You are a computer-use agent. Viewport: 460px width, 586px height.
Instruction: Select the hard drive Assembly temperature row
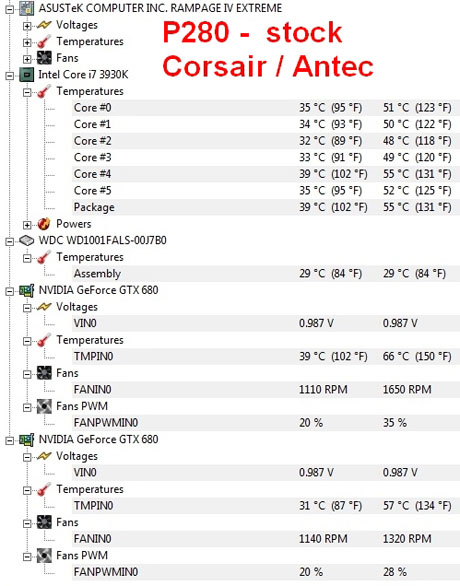[266, 274]
